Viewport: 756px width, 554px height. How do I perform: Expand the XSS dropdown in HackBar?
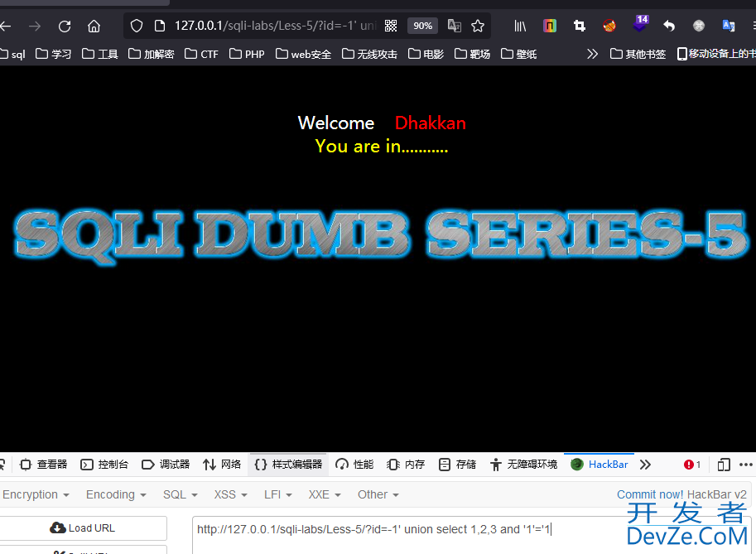coord(231,494)
